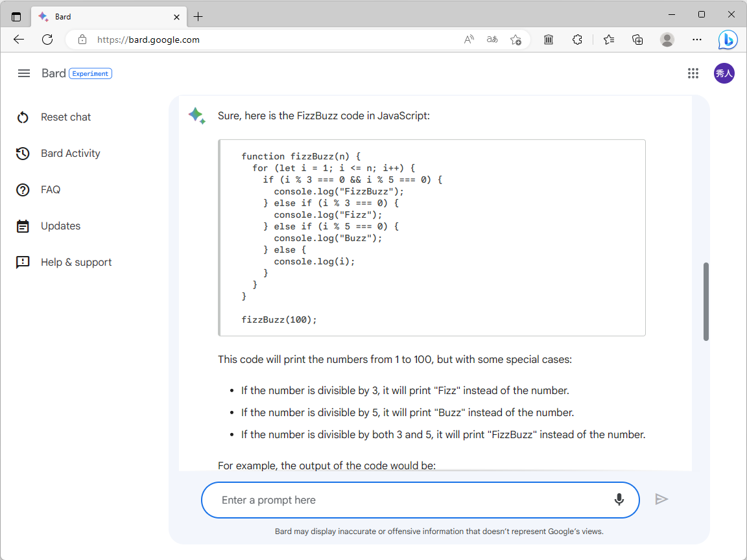Click 'This code will print the numbers' sentence
747x560 pixels.
coord(394,360)
